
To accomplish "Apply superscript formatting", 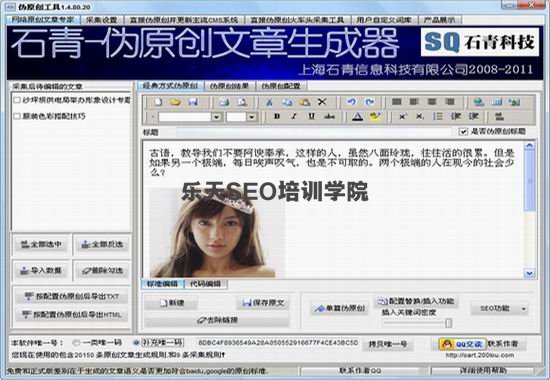I will point(403,116).
